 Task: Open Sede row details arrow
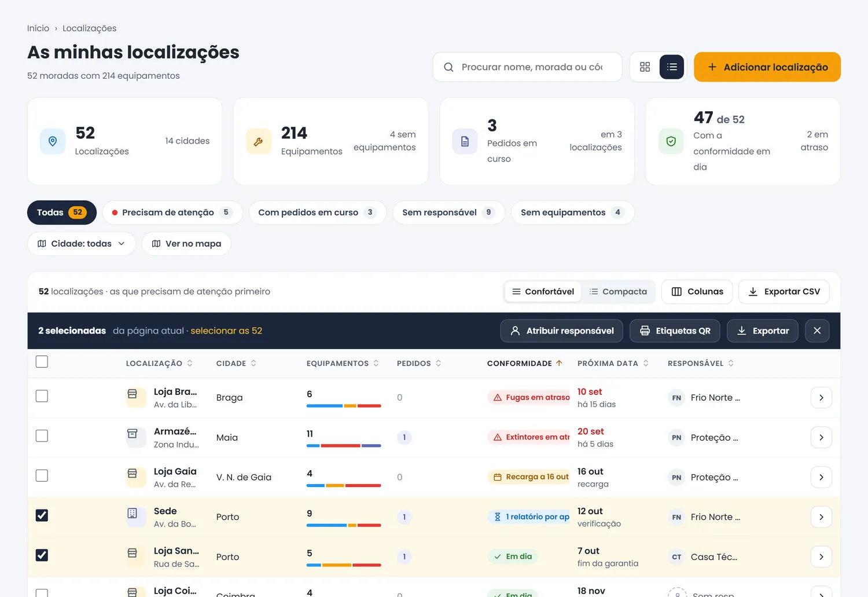821,517
